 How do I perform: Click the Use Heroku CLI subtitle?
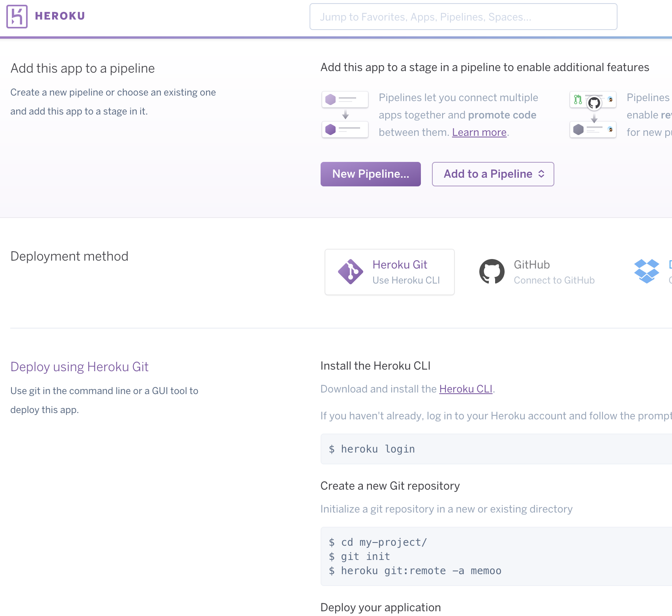click(406, 280)
